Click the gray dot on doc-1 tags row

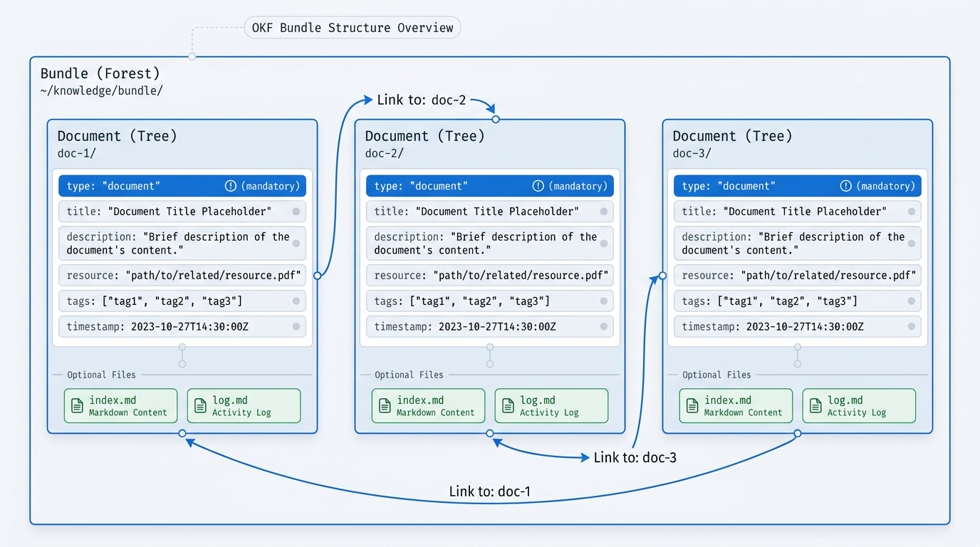pyautogui.click(x=296, y=301)
